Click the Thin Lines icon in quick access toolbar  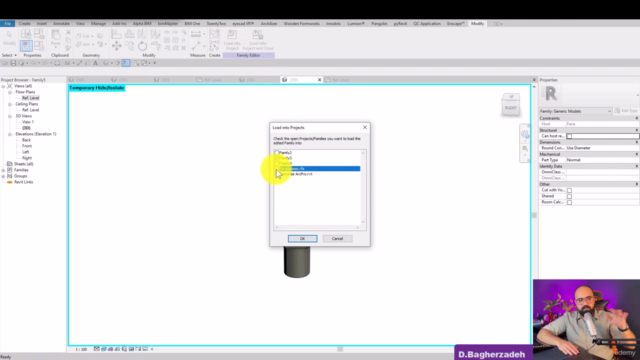pos(126,63)
